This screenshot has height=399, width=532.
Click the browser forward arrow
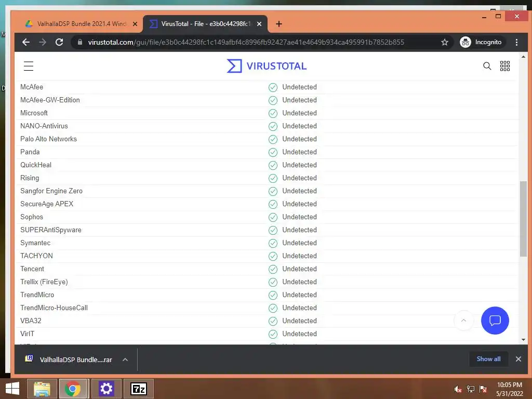43,42
